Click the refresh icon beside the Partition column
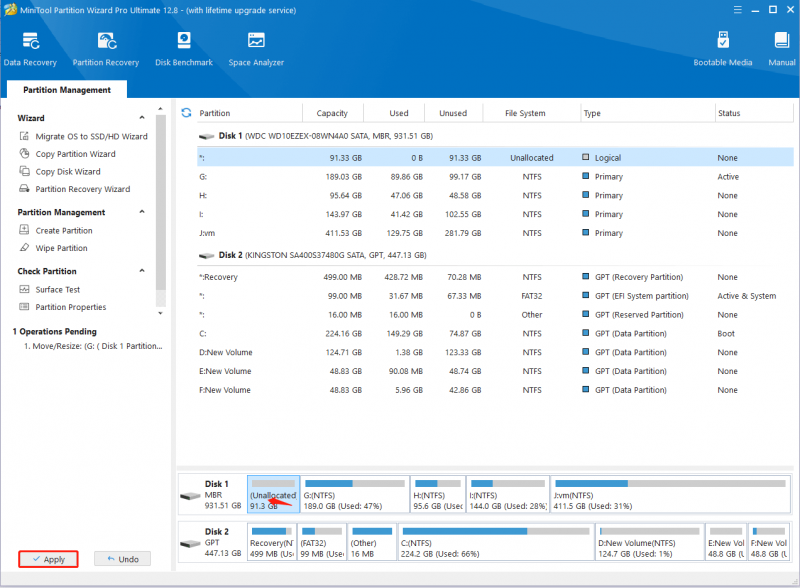The width and height of the screenshot is (800, 588). pyautogui.click(x=187, y=112)
